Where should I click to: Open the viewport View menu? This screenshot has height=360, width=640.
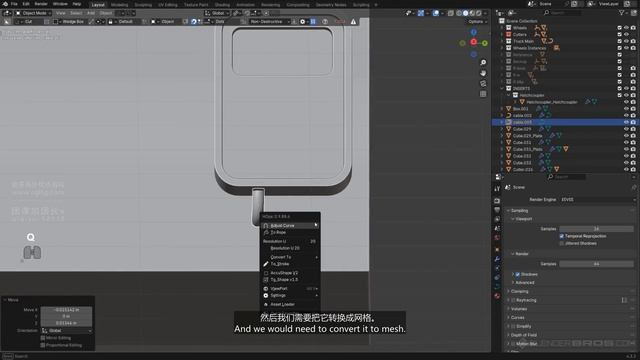[x=61, y=13]
